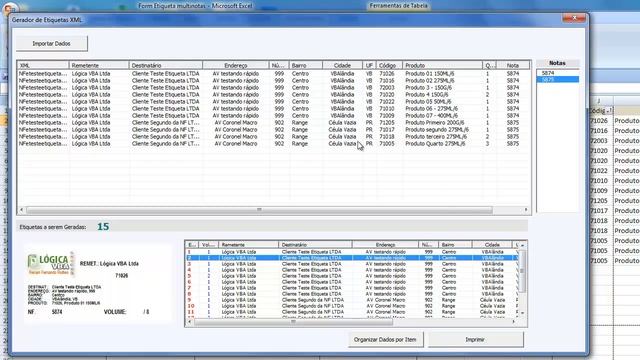640x360 pixels.
Task: Select row with Produto 01 150ML/6
Action: point(273,73)
